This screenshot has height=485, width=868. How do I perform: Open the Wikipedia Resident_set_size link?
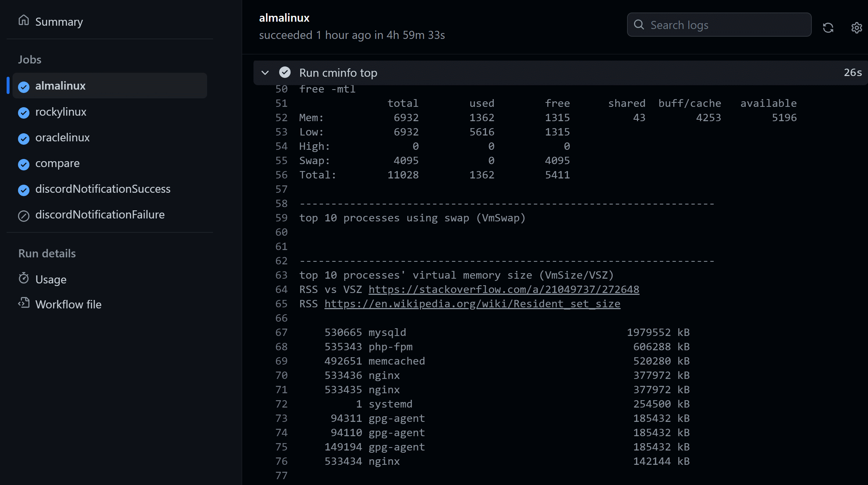coord(472,304)
